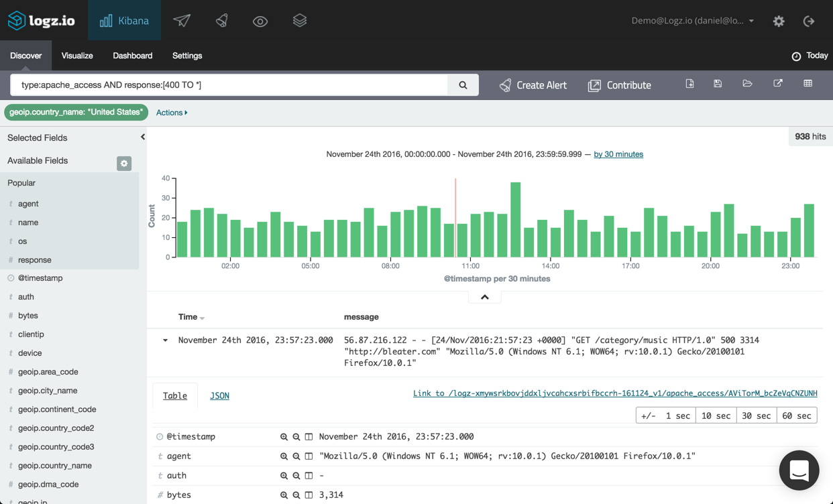Image resolution: width=833 pixels, height=504 pixels.
Task: Select the agent field in Popular
Action: tap(28, 204)
